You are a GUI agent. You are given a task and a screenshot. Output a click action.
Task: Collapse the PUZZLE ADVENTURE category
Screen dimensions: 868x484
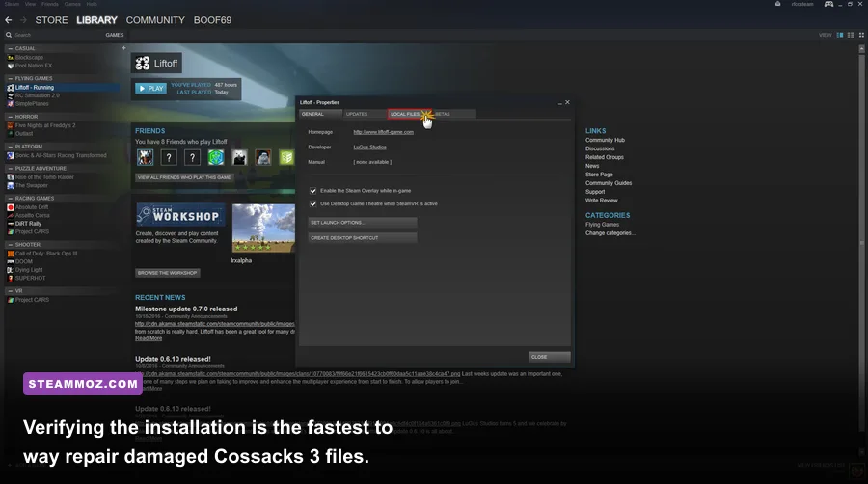(x=10, y=168)
